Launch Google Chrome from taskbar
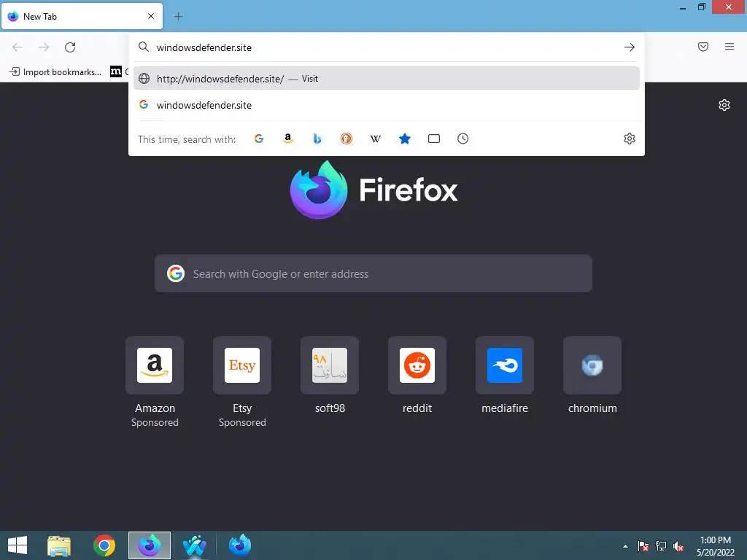This screenshot has width=747, height=560. (104, 545)
